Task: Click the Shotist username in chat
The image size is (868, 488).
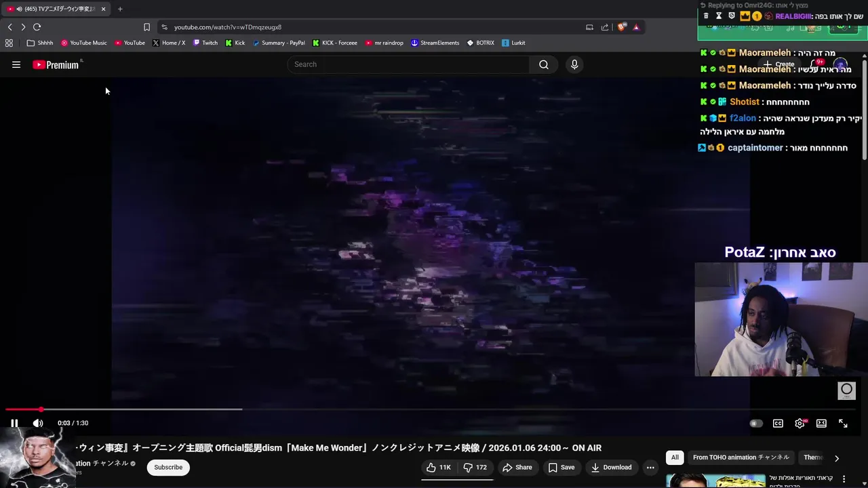Action: tap(744, 102)
